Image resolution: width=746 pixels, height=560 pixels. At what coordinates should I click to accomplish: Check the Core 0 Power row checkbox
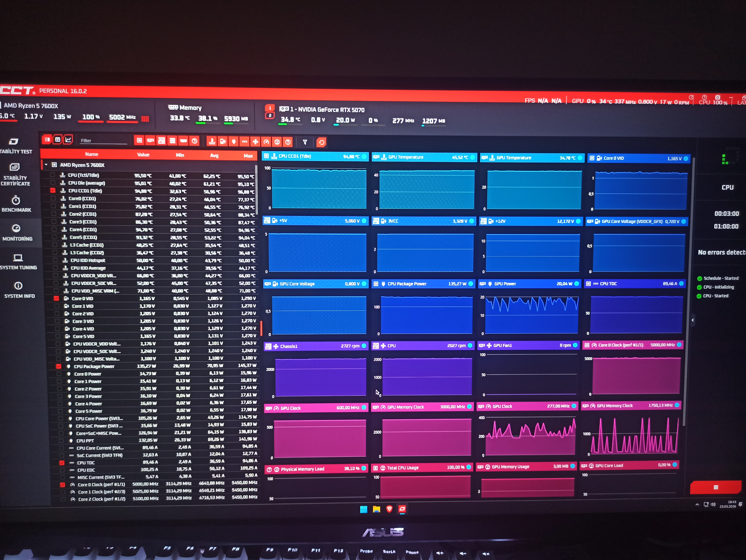[x=59, y=374]
